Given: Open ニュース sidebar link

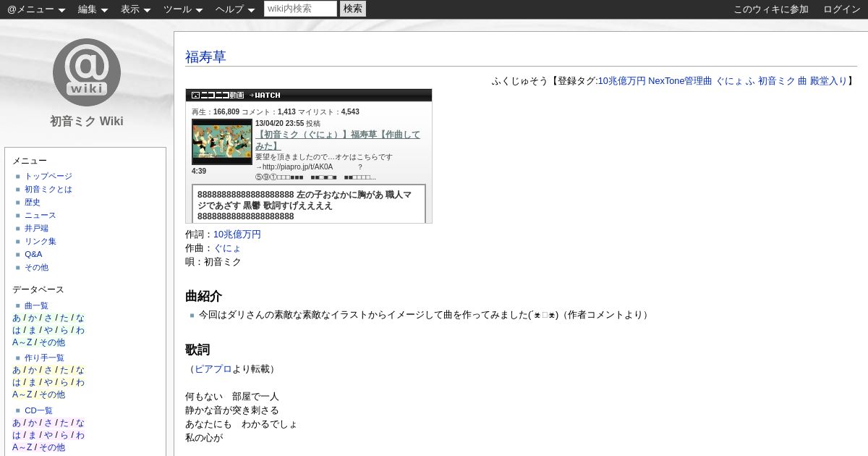Looking at the screenshot, I should [x=41, y=215].
